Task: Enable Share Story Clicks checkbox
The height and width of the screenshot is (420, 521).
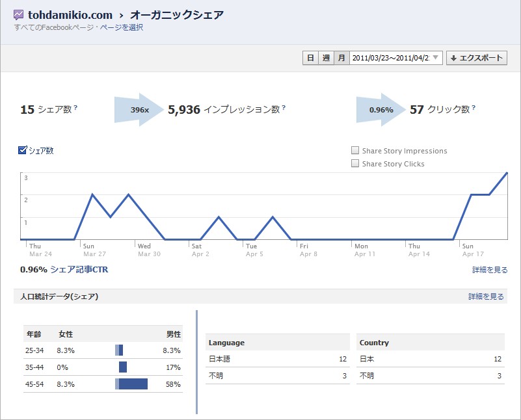Action: (355, 163)
